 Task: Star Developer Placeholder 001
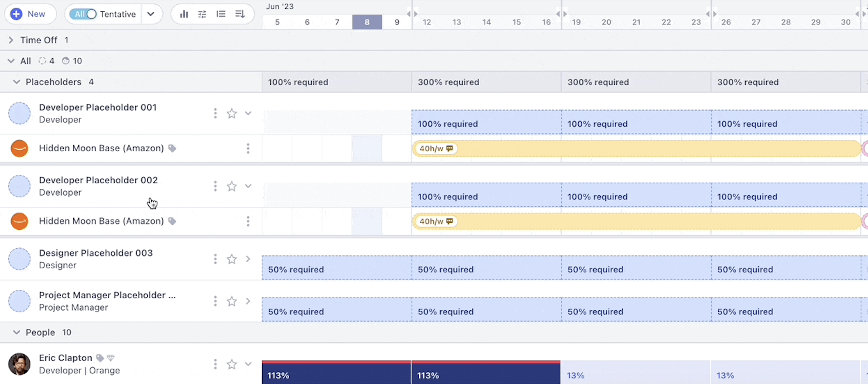232,114
